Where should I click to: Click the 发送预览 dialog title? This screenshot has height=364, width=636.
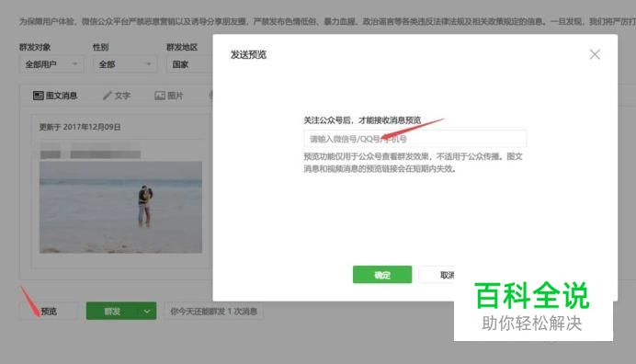(248, 54)
